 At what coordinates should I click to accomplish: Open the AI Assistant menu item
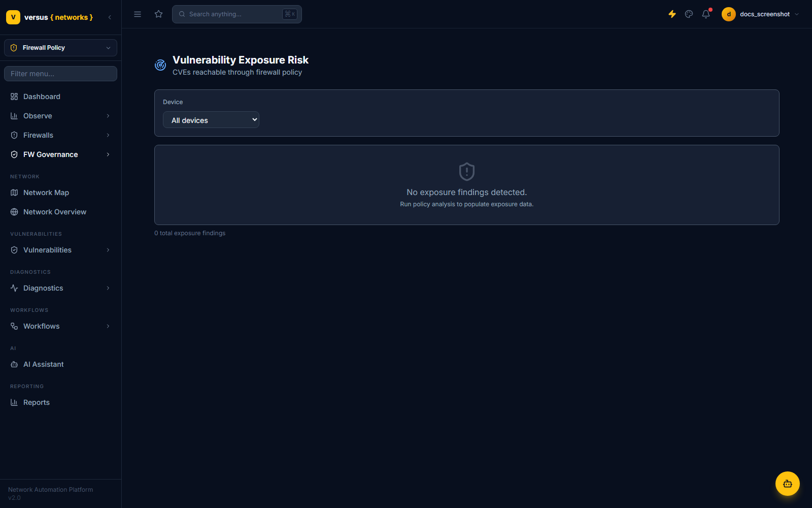point(61,364)
